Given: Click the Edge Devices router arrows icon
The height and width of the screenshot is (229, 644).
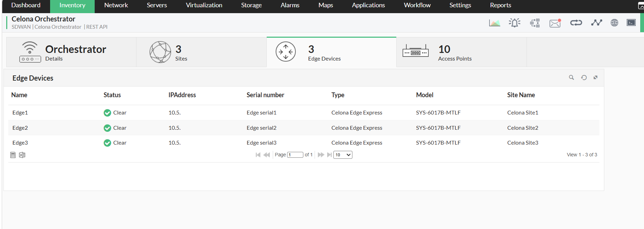Looking at the screenshot, I should pos(286,52).
